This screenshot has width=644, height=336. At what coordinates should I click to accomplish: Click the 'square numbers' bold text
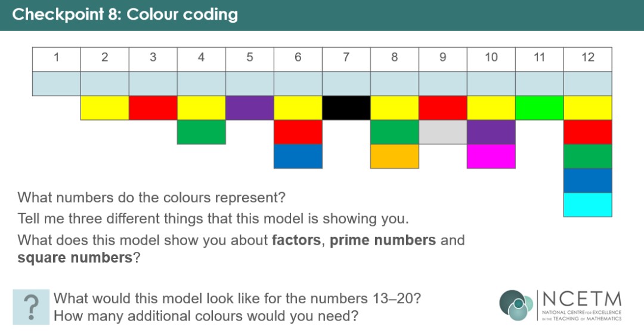tap(75, 258)
